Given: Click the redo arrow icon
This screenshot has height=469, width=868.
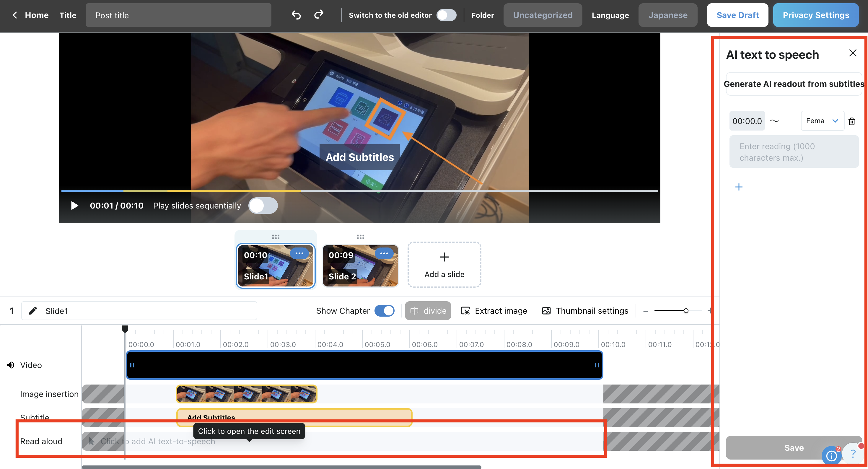Looking at the screenshot, I should [x=318, y=14].
